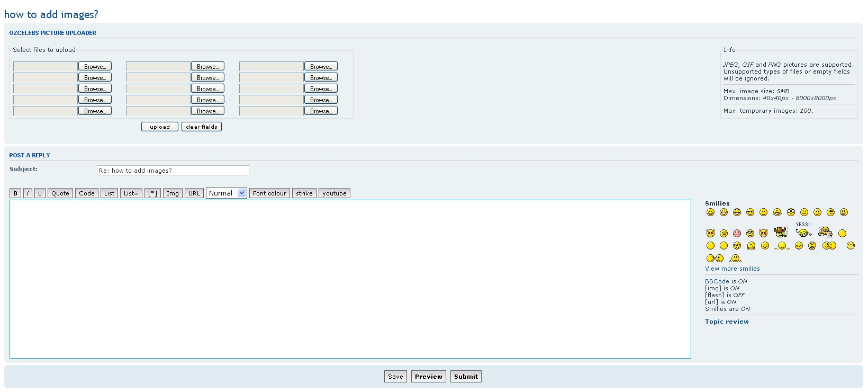Insert the wide-eyed shocked smiley

791,212
